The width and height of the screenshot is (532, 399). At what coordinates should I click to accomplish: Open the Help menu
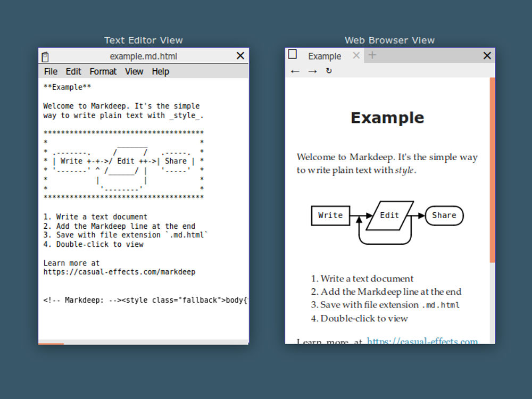pyautogui.click(x=160, y=72)
